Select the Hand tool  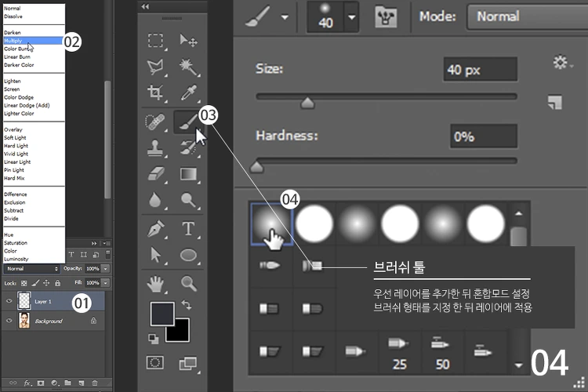[x=155, y=284]
